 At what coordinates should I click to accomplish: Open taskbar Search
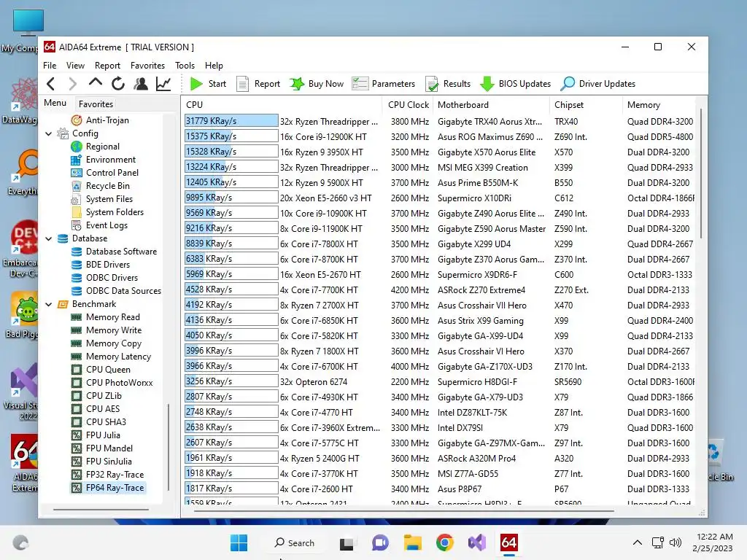295,542
